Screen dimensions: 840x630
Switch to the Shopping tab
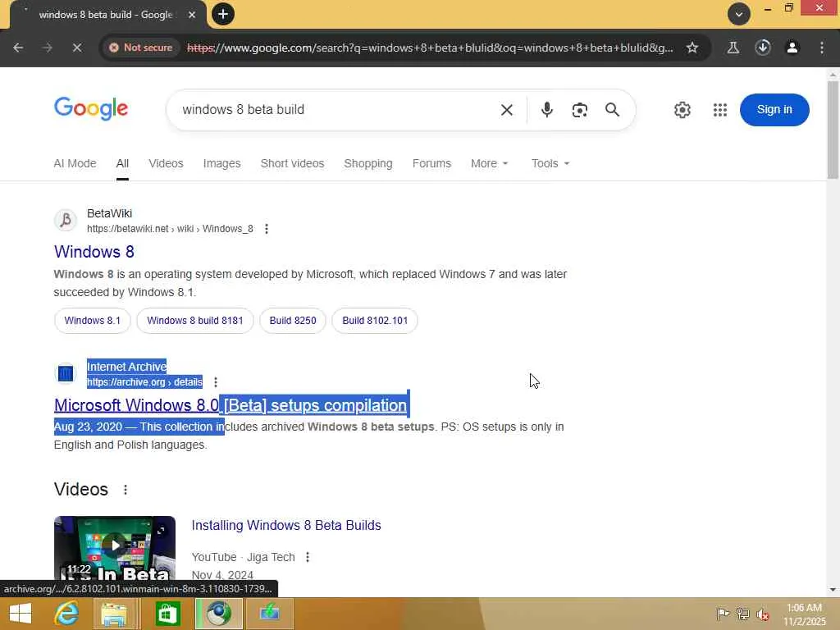click(x=368, y=163)
